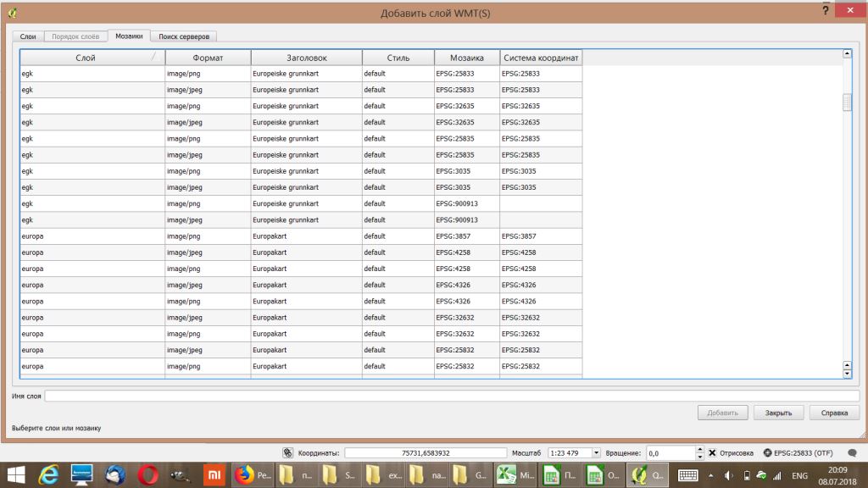
Task: Click the Закрыть button
Action: pos(778,413)
